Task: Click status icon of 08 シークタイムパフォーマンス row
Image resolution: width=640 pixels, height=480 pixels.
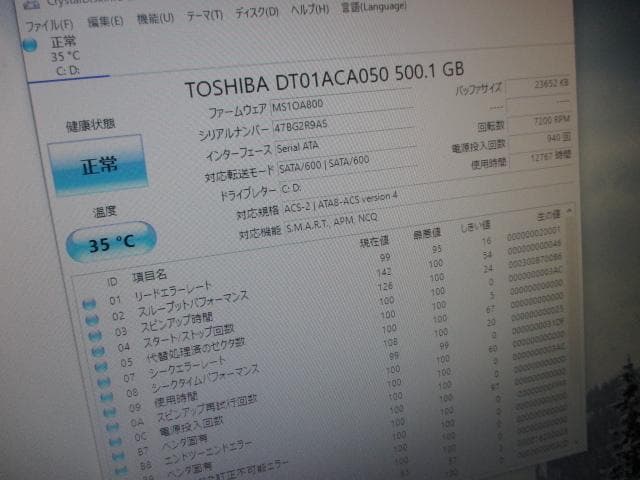Action: coord(107,397)
